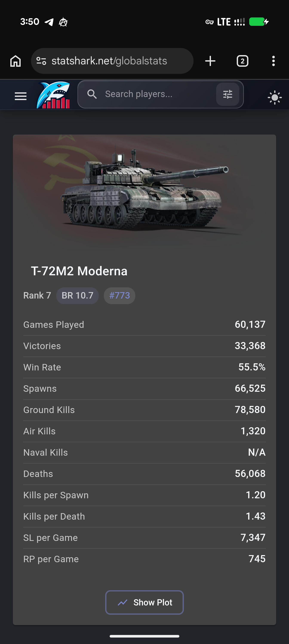
Task: Open the hamburger navigation menu
Action: pos(20,96)
